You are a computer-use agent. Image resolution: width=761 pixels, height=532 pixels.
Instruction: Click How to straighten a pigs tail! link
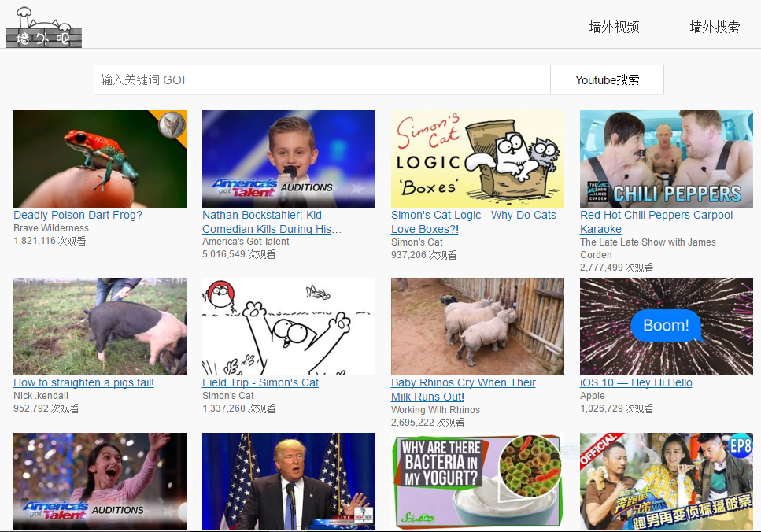pos(83,382)
